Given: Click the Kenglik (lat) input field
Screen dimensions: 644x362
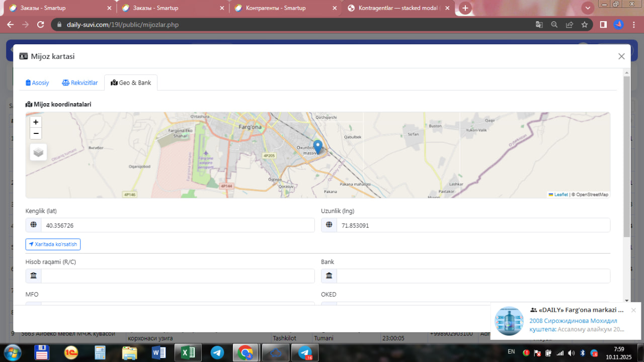Looking at the screenshot, I should pyautogui.click(x=177, y=226).
